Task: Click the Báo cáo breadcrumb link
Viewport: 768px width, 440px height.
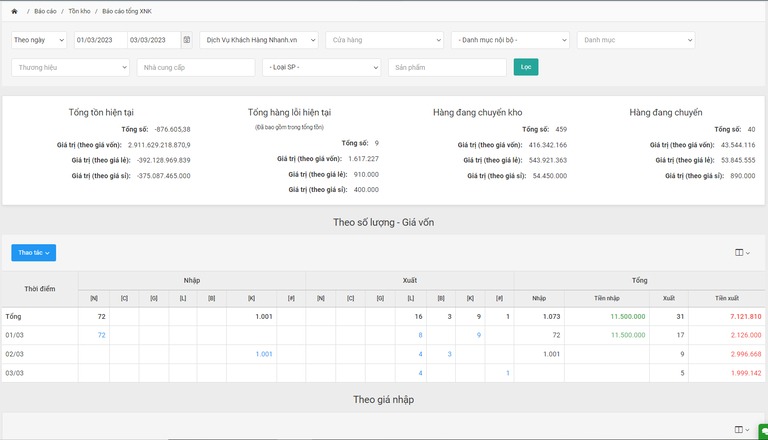Action: [45, 10]
